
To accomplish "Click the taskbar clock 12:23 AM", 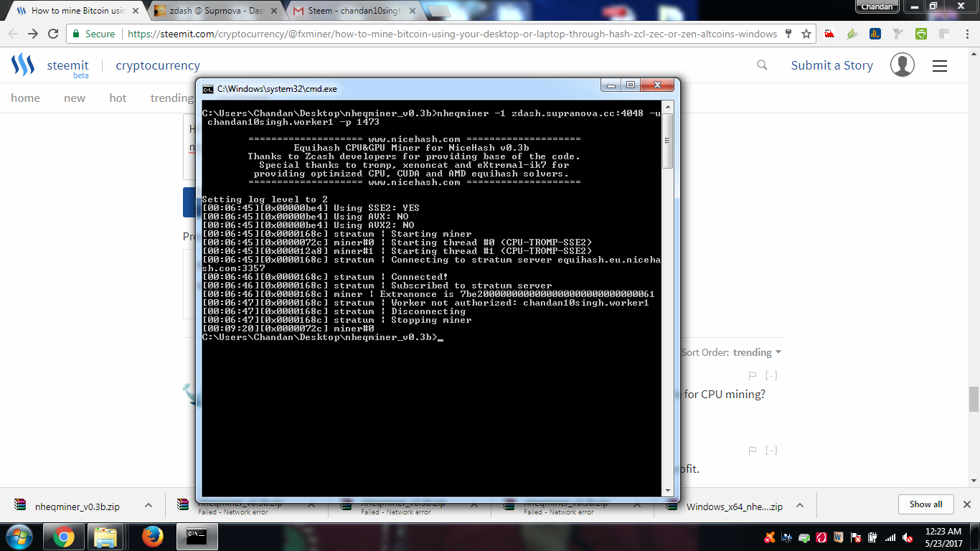I will click(x=945, y=532).
